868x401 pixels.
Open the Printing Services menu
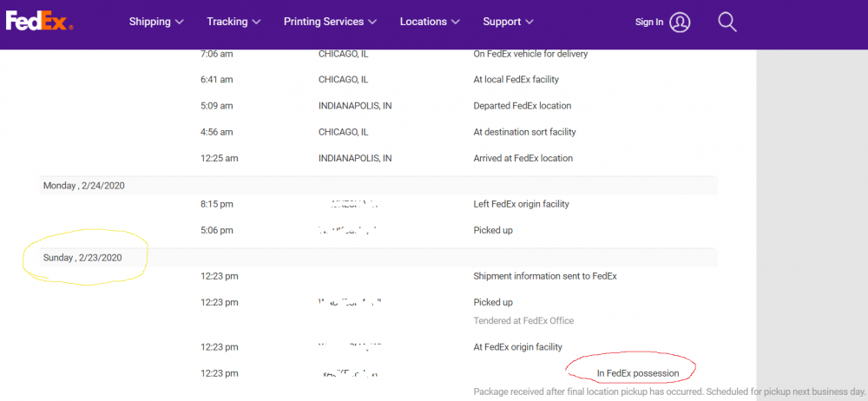330,23
